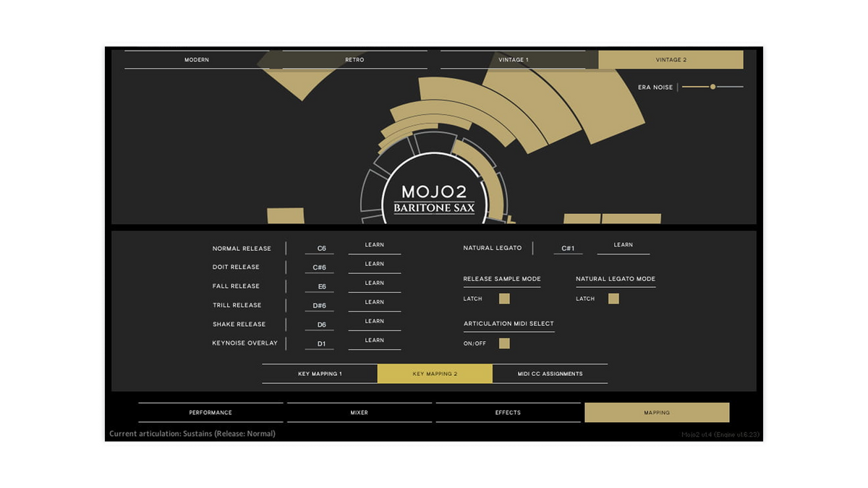Click Learn for Keynoise Overlay
Image resolution: width=868 pixels, height=488 pixels.
coord(375,341)
